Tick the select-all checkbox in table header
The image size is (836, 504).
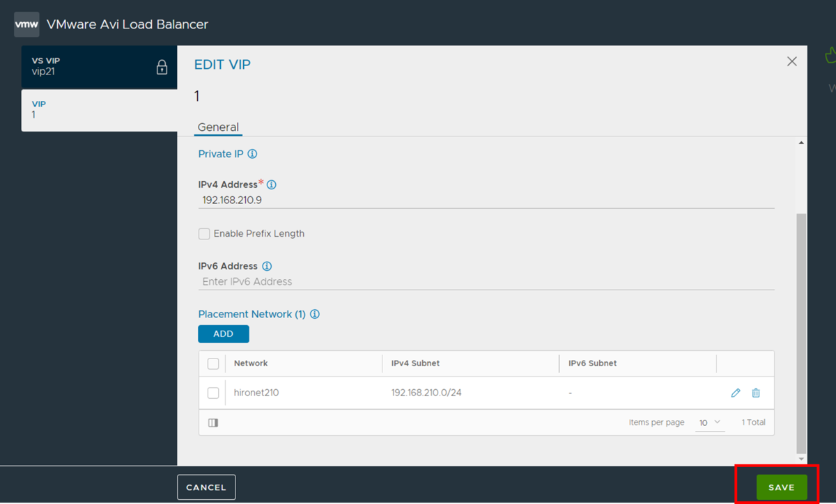pos(213,363)
